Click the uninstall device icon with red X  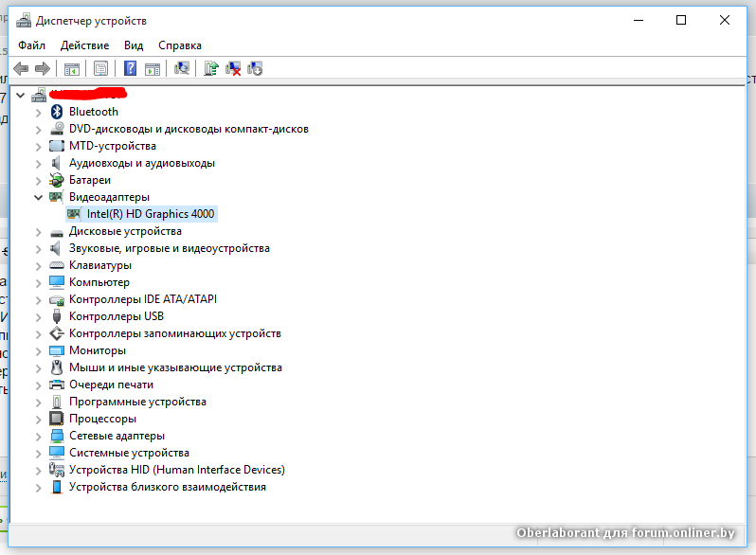tap(233, 68)
